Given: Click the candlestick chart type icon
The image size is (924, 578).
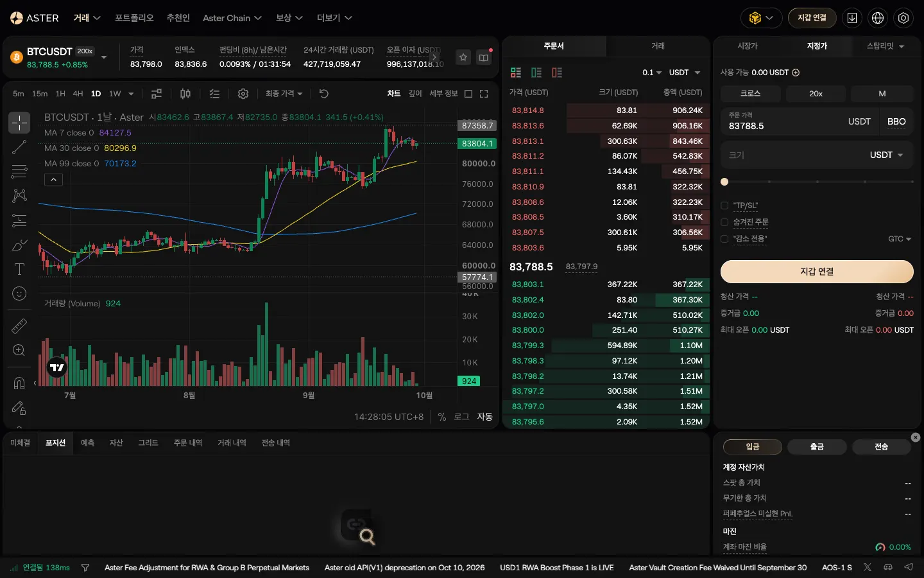Looking at the screenshot, I should [x=185, y=94].
